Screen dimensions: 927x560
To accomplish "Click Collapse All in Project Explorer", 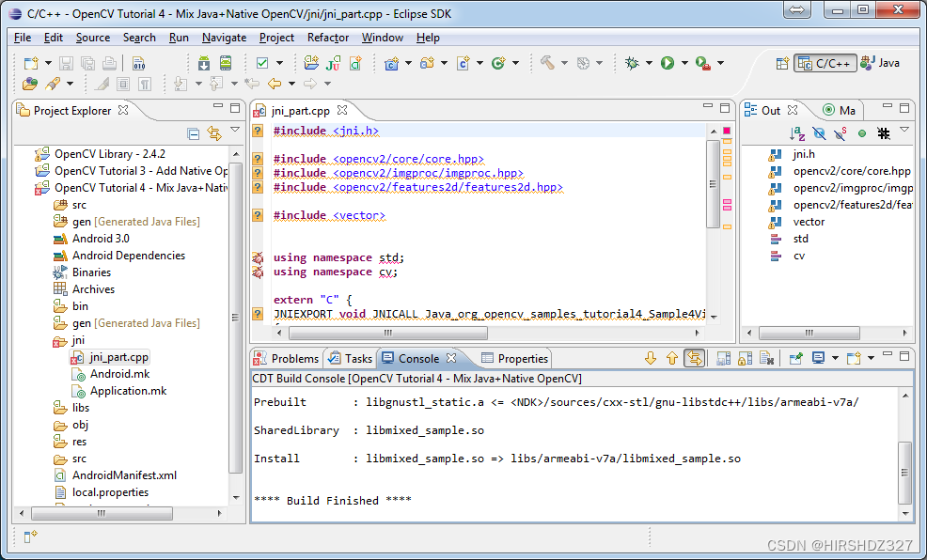I will [x=194, y=134].
